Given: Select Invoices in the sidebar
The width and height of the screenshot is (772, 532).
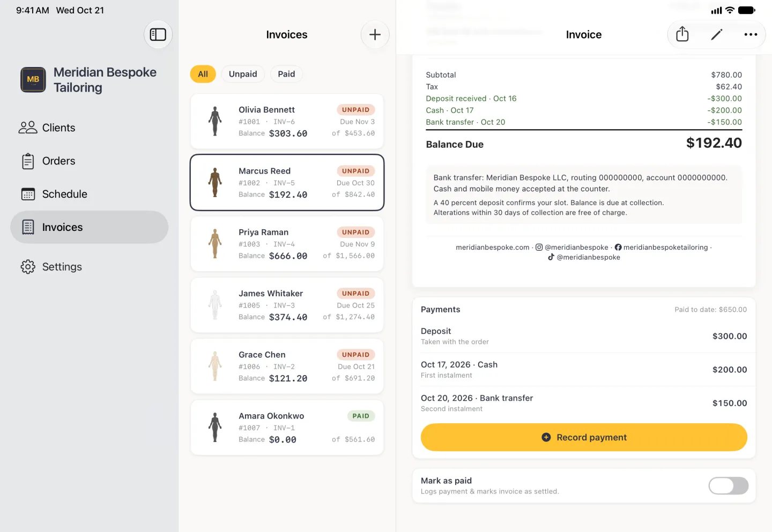Looking at the screenshot, I should click(x=90, y=227).
